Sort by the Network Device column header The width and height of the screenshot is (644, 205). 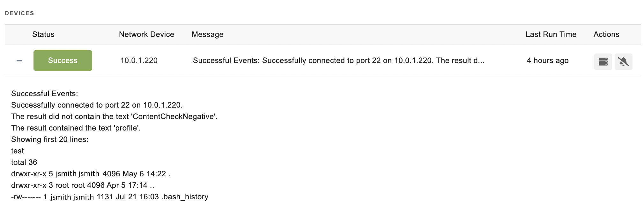point(146,34)
